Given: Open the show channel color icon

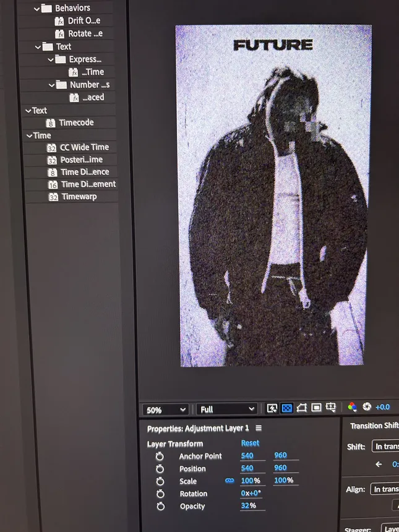Looking at the screenshot, I should click(x=352, y=406).
